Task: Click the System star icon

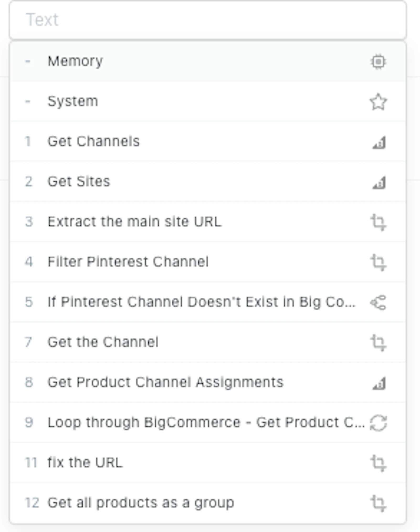Action: click(378, 102)
